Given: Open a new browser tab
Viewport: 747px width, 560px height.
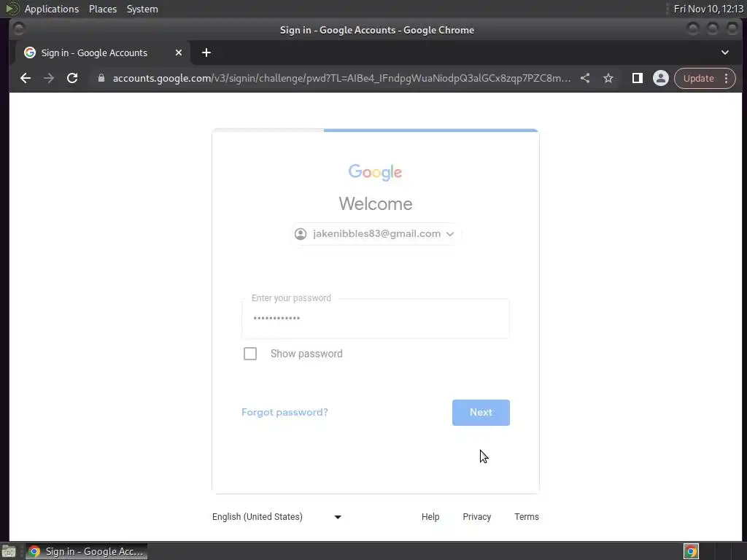Looking at the screenshot, I should click(x=206, y=52).
